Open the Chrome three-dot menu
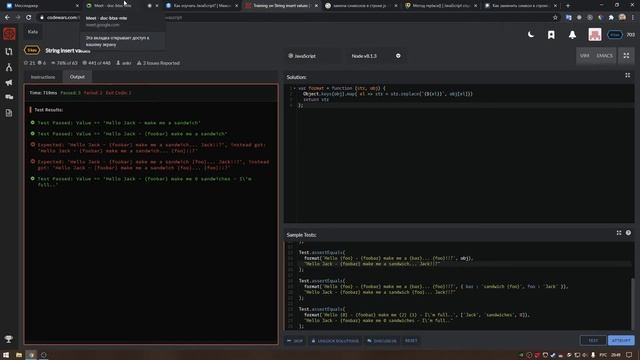 pyautogui.click(x=633, y=18)
